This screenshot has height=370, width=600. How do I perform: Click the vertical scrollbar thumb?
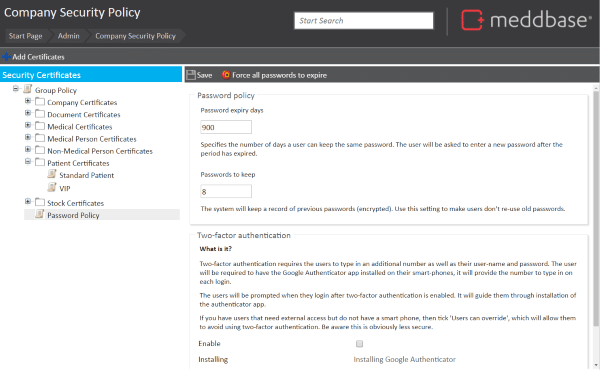click(596, 209)
